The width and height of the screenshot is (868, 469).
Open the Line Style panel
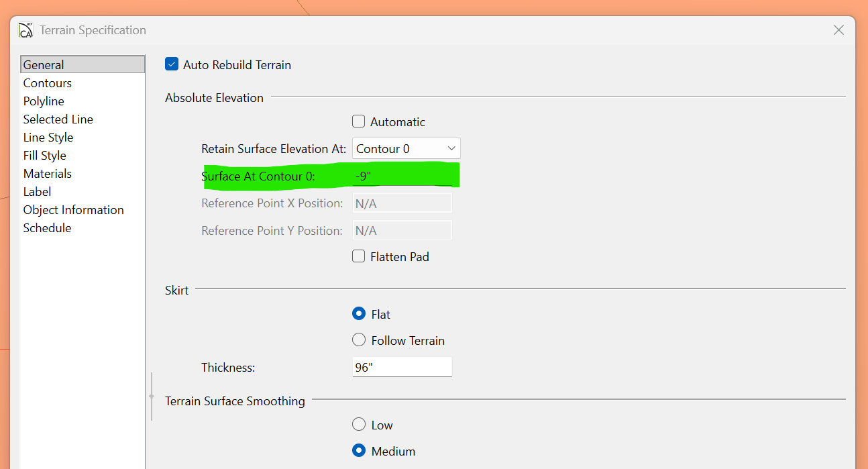click(48, 138)
